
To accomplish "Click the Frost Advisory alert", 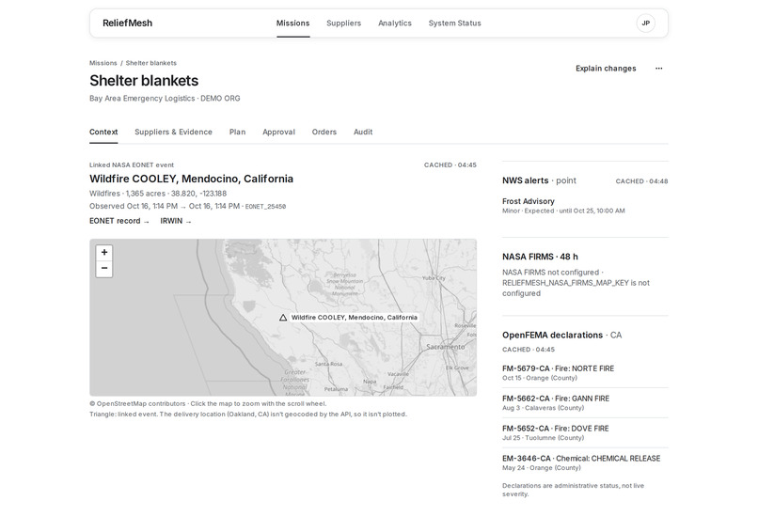I will coord(528,201).
